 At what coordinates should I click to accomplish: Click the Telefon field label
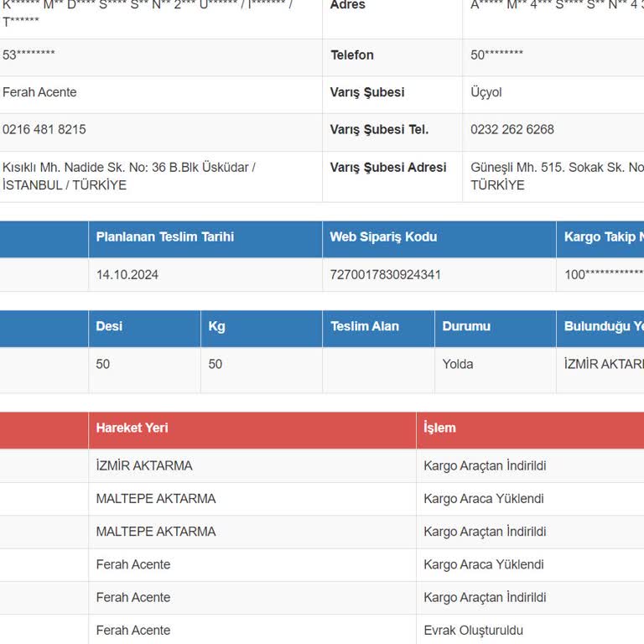352,55
